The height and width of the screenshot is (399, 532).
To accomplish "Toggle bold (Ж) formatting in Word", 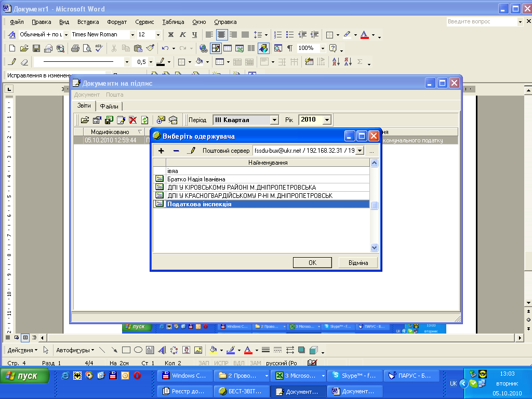I will [170, 34].
